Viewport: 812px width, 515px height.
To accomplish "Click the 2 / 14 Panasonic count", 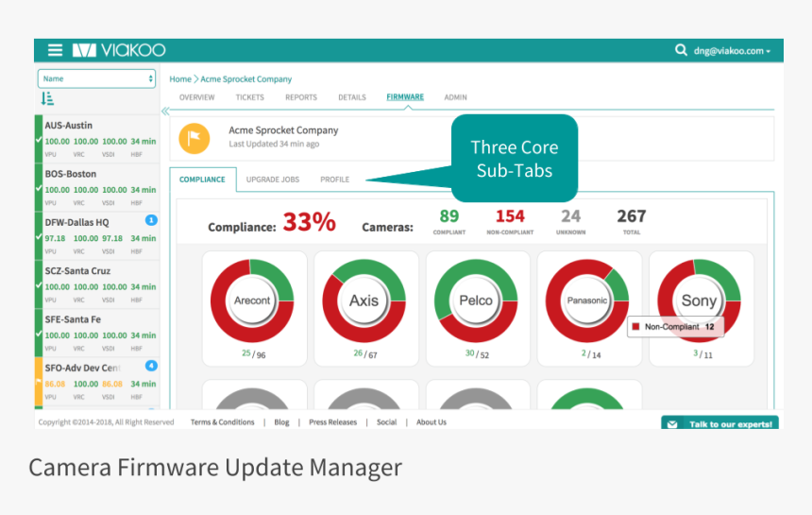I will pos(591,354).
